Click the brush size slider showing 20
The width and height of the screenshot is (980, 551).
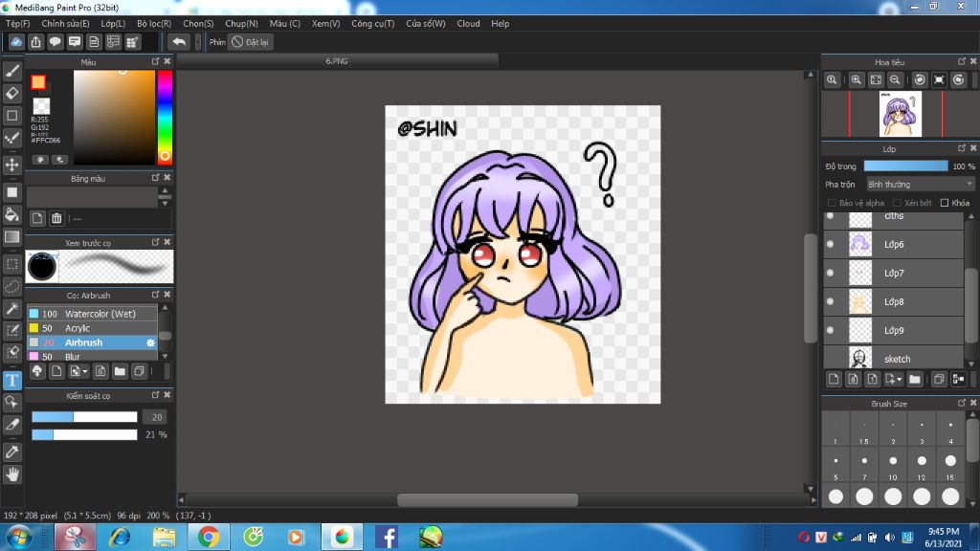coord(84,417)
